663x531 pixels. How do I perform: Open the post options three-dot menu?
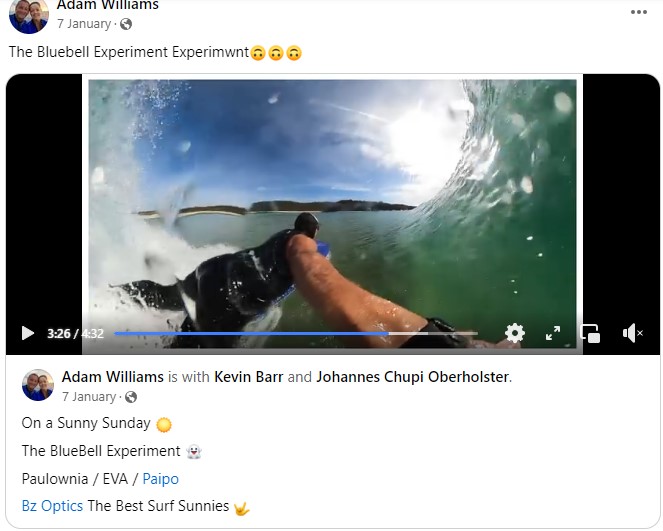[x=639, y=12]
